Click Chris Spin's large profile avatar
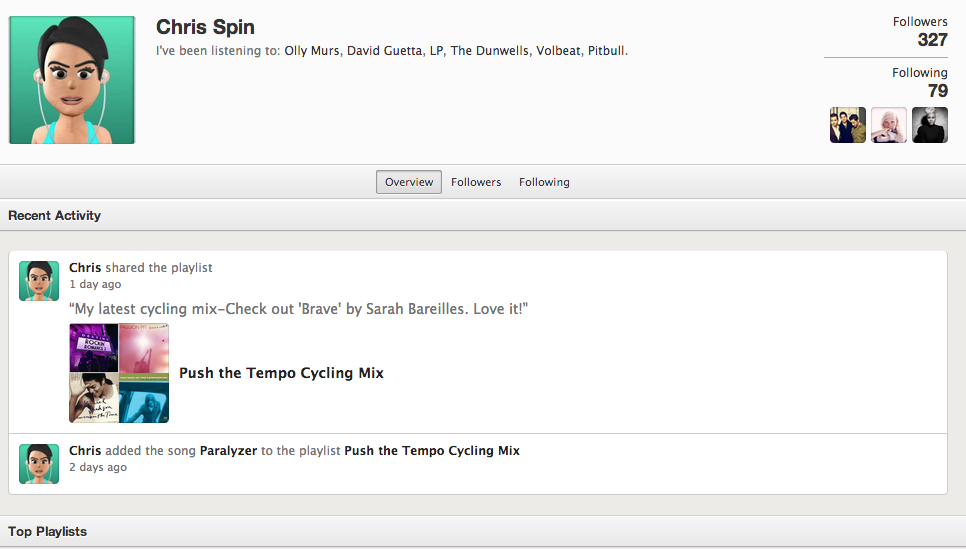 72,80
